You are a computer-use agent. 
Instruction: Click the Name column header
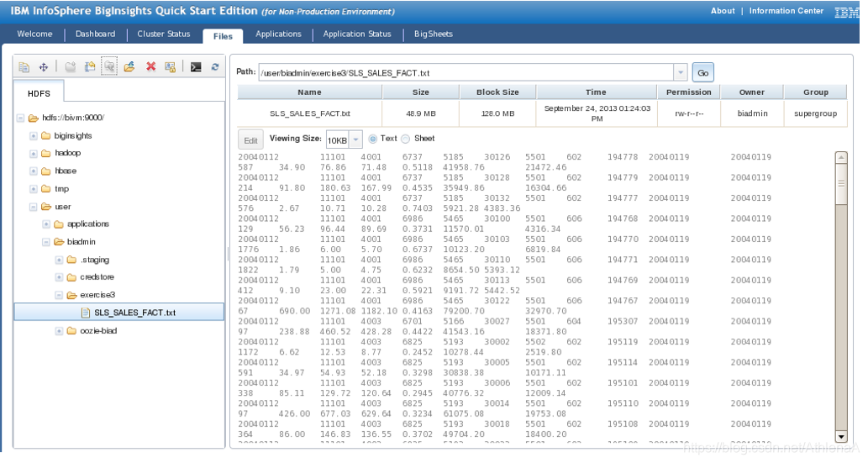point(309,92)
